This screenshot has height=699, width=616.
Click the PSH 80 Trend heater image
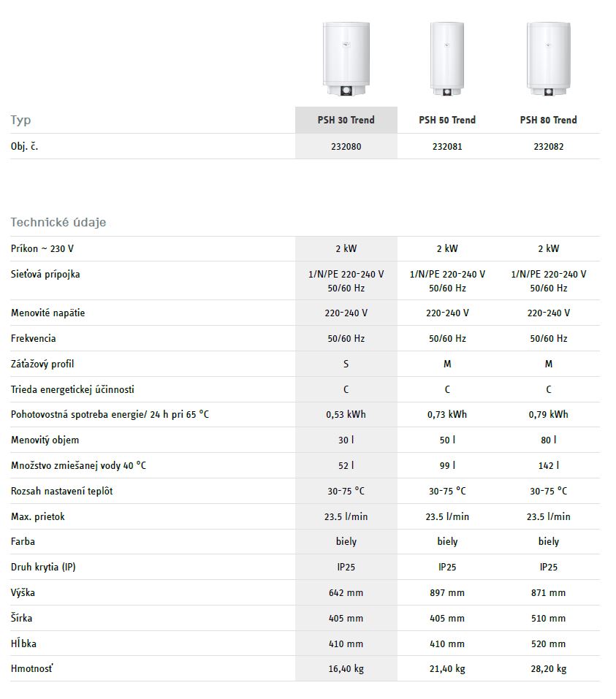[x=548, y=58]
